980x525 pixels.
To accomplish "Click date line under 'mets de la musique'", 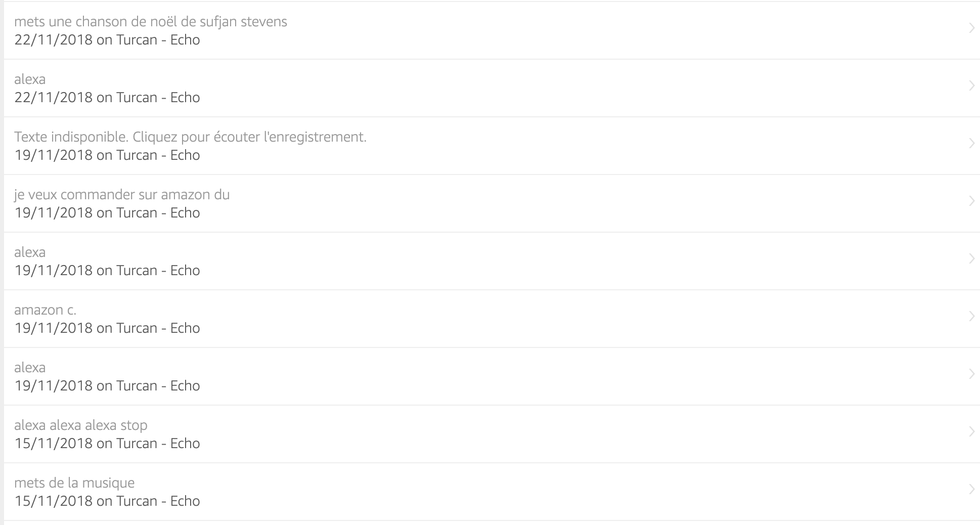I will (107, 501).
